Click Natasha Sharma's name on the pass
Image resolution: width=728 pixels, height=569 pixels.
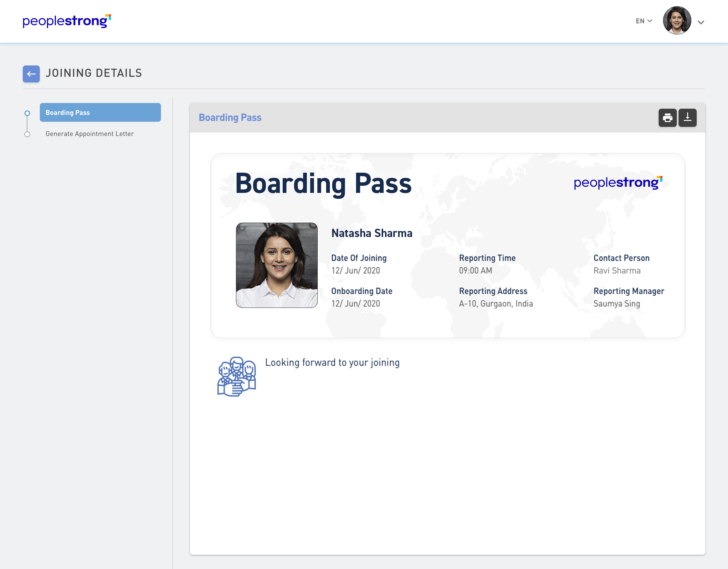371,234
